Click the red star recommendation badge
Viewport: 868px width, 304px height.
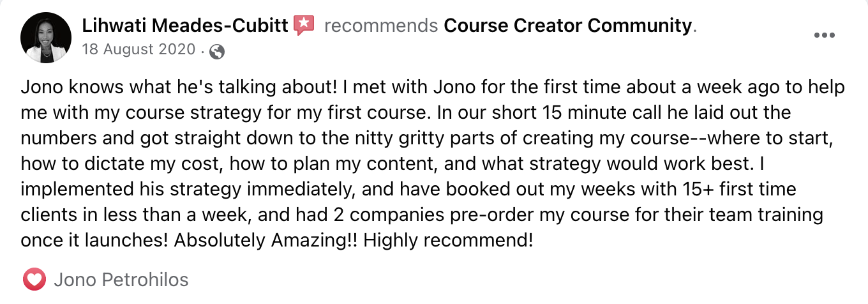[x=304, y=26]
